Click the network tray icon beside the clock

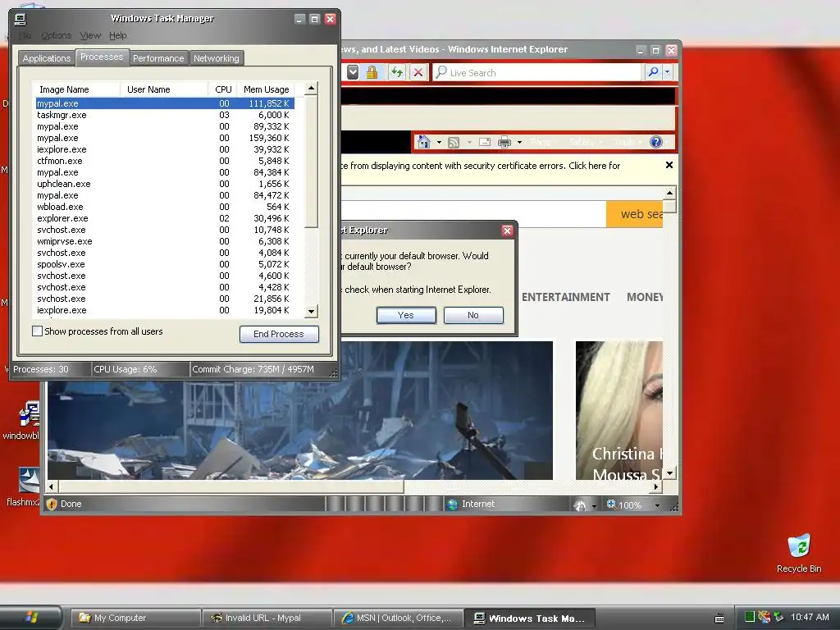[x=779, y=617]
